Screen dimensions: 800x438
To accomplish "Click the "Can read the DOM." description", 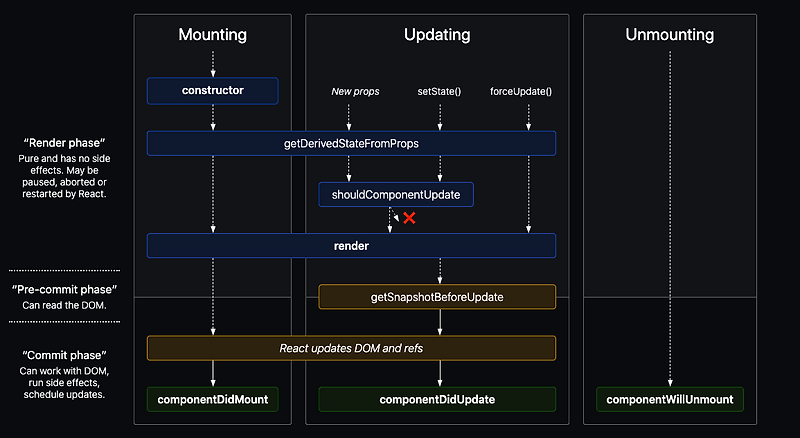I will click(63, 304).
